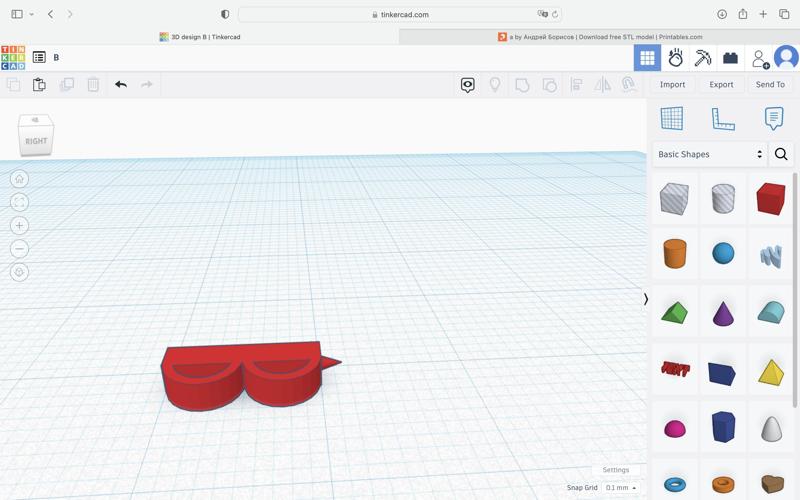Toggle the show all visibility eye icon

pos(467,85)
